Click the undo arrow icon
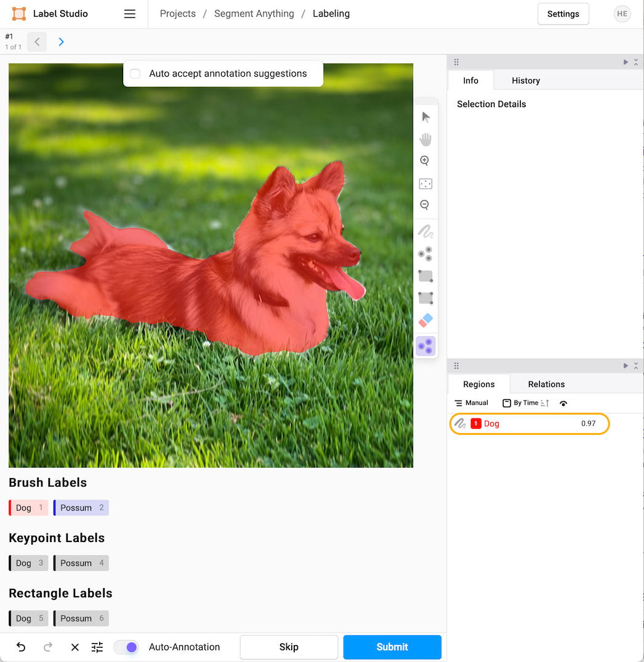 click(21, 647)
